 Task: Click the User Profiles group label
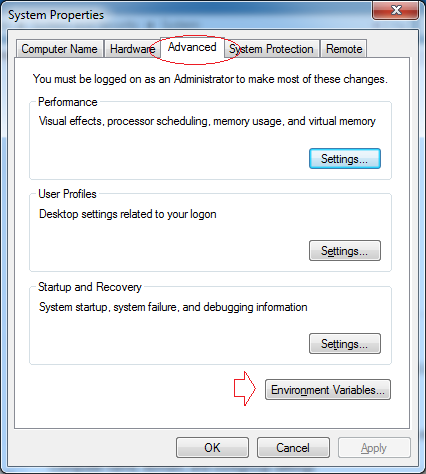(67, 194)
